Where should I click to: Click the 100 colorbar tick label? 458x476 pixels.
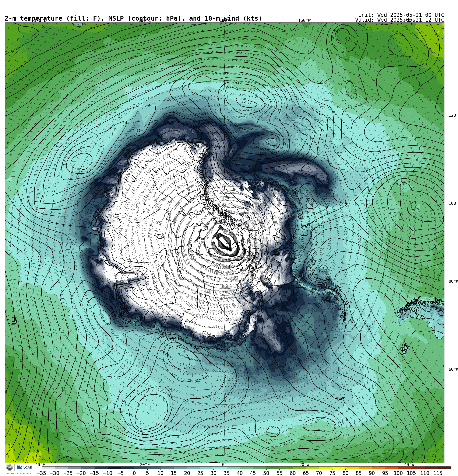[398, 473]
